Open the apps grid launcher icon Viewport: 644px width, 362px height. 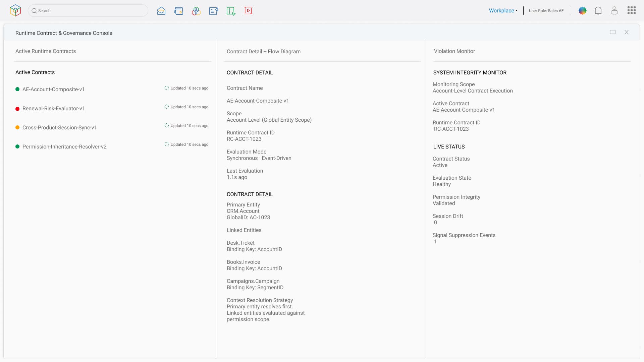tap(632, 10)
